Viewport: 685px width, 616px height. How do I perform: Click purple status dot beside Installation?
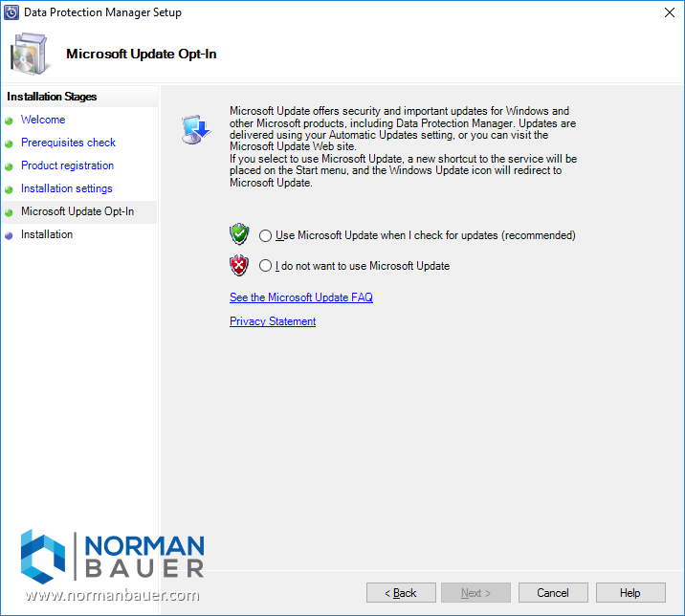click(9, 236)
